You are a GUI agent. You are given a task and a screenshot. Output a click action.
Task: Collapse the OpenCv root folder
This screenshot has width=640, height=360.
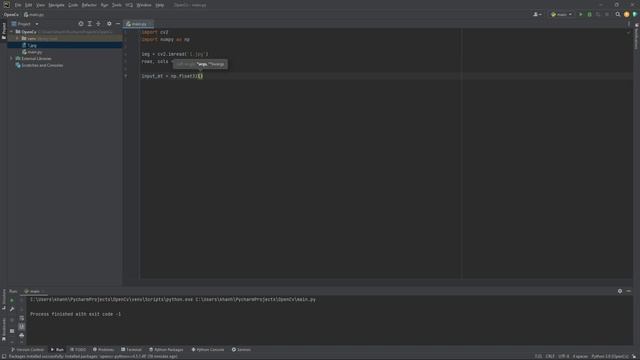[x=12, y=32]
